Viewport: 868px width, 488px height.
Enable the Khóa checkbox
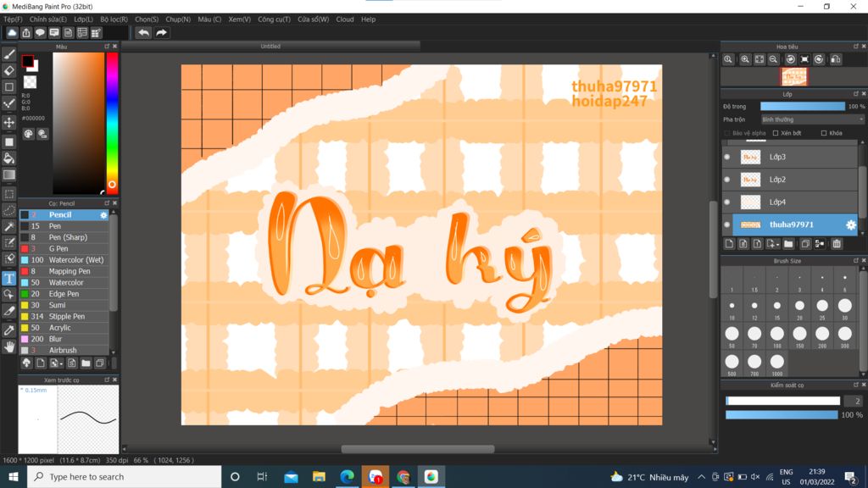(824, 133)
